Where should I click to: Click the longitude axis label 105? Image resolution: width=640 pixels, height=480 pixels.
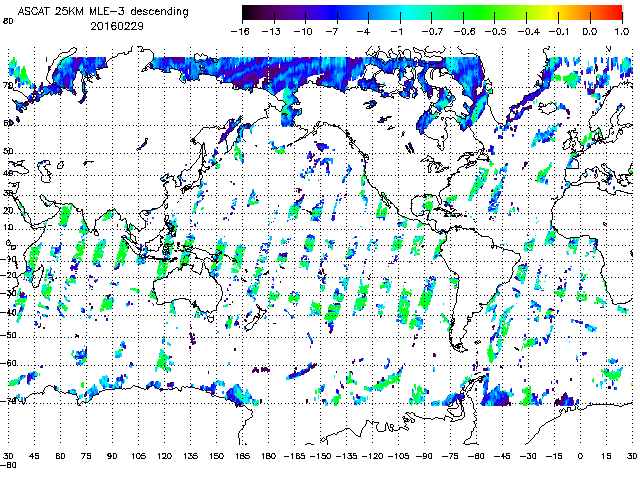[x=138, y=456]
